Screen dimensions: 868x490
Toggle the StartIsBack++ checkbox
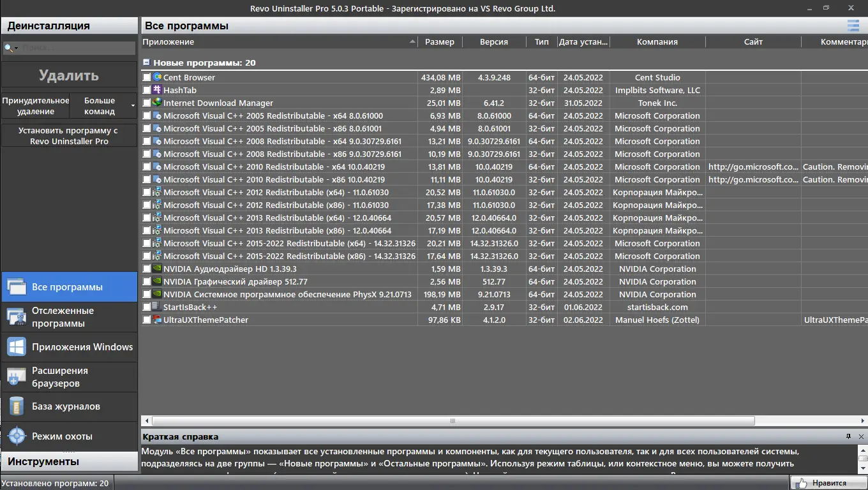(147, 307)
